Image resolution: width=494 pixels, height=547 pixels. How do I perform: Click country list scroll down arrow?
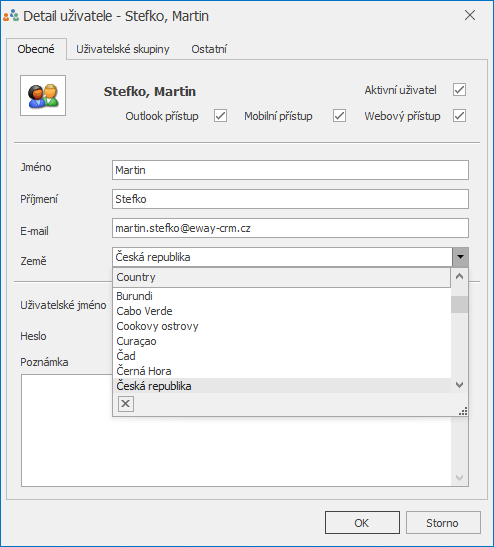[x=459, y=385]
